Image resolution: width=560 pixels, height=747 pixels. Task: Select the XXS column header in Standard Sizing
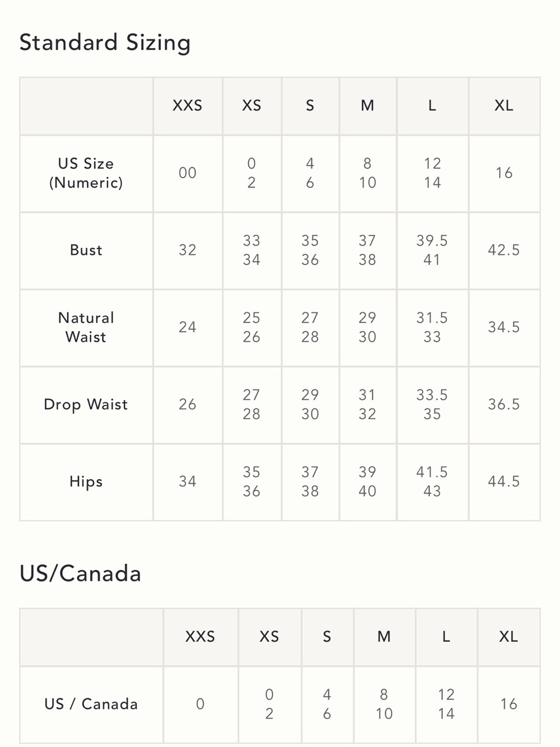[188, 106]
